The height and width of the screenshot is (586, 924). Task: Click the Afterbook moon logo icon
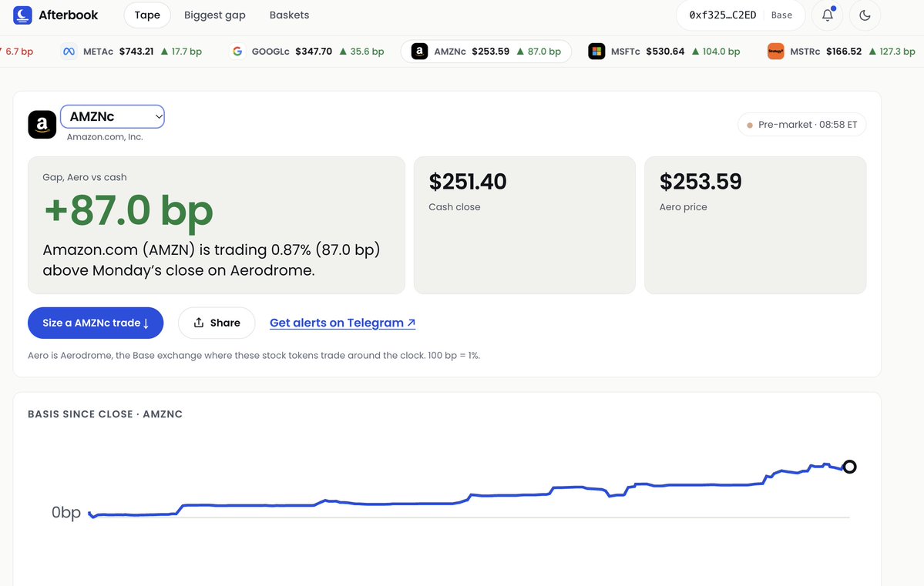coord(22,15)
